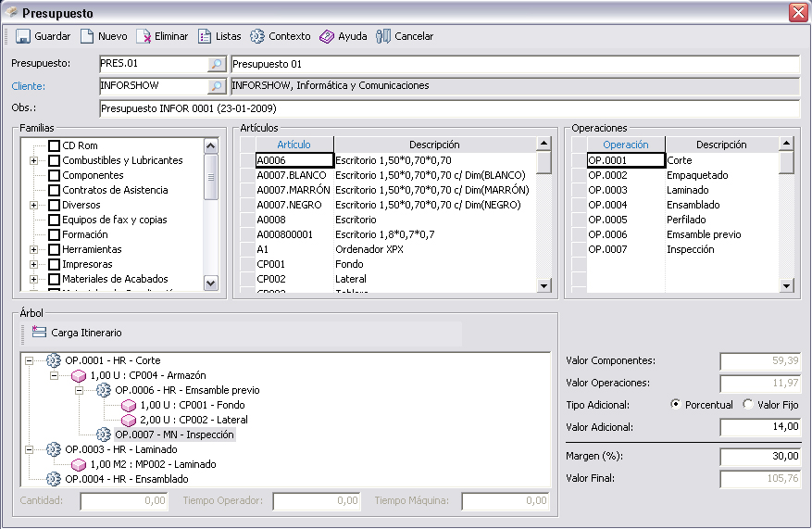812x529 pixels.
Task: Tick the Herramientas family checkbox
Action: tap(55, 250)
